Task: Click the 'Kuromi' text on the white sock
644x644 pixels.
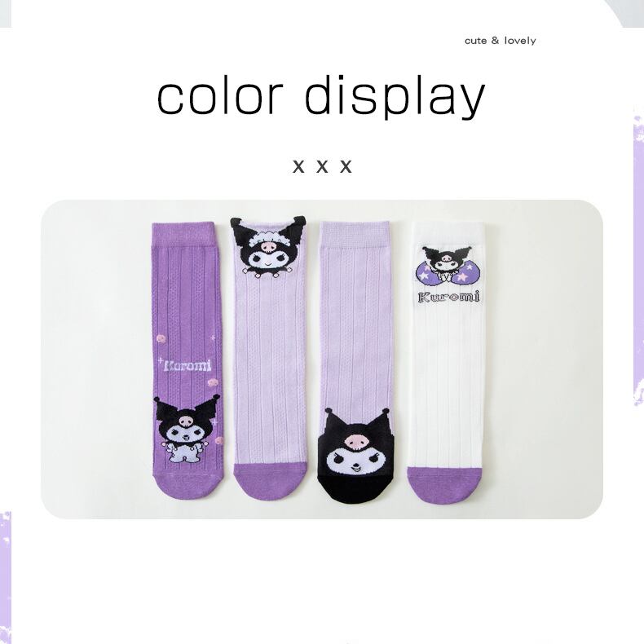Action: tap(448, 297)
